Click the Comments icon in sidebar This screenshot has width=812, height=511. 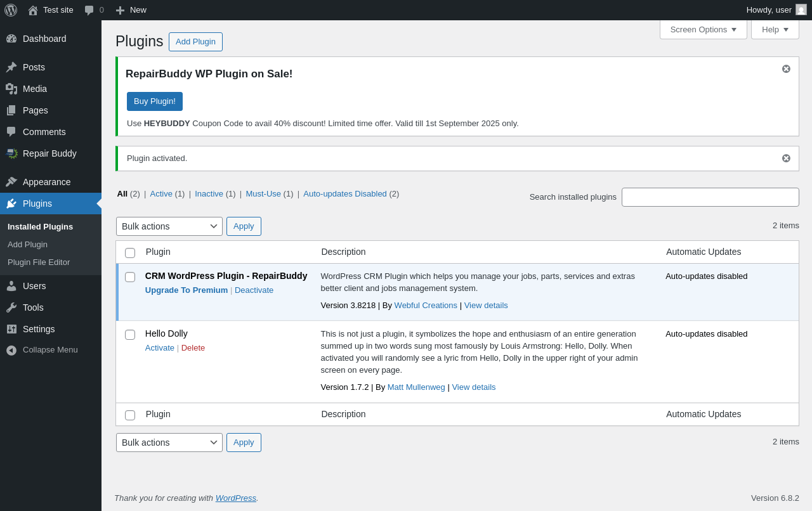(x=11, y=132)
